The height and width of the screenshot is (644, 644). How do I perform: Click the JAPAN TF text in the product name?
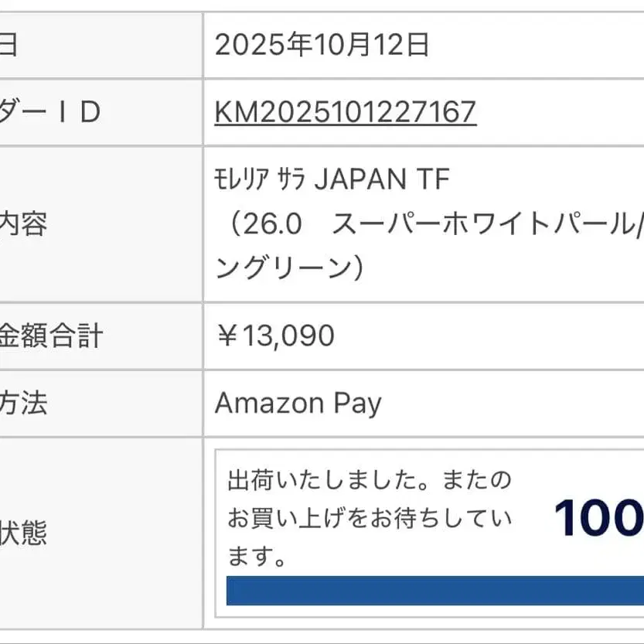point(381,180)
